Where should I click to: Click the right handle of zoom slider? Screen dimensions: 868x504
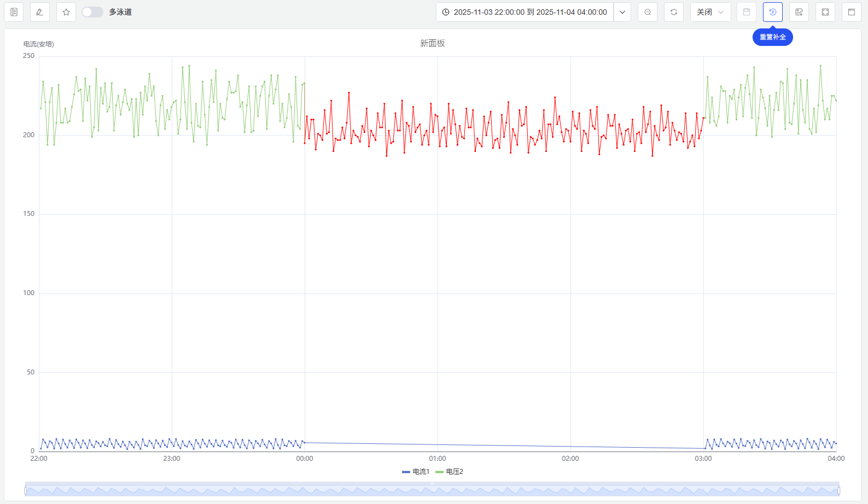click(838, 491)
